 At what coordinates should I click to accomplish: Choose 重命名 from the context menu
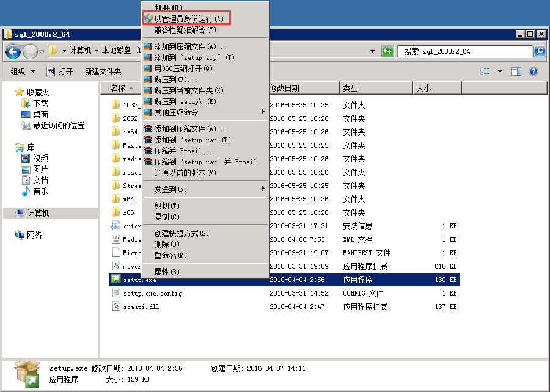[x=205, y=255]
